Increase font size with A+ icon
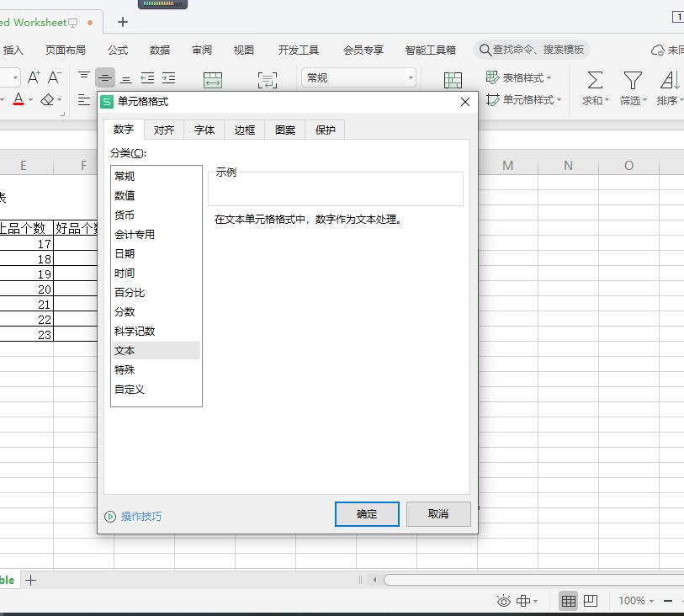The height and width of the screenshot is (616, 684). (34, 77)
